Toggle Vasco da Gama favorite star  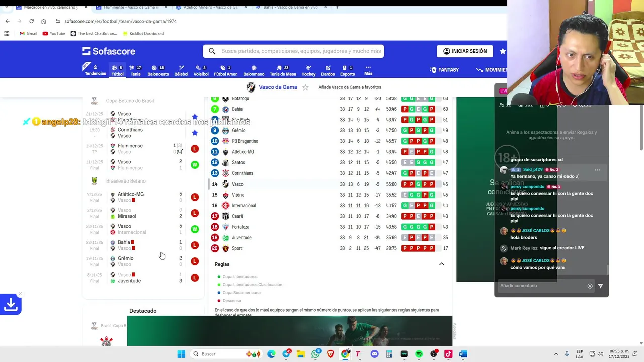[305, 87]
